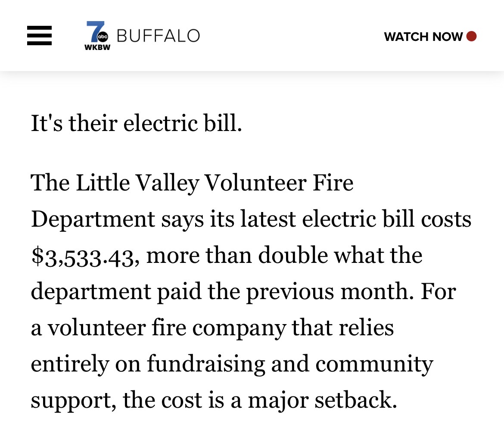
Task: Click the words "Little Valley Volunteer Fire"
Action: tap(215, 183)
